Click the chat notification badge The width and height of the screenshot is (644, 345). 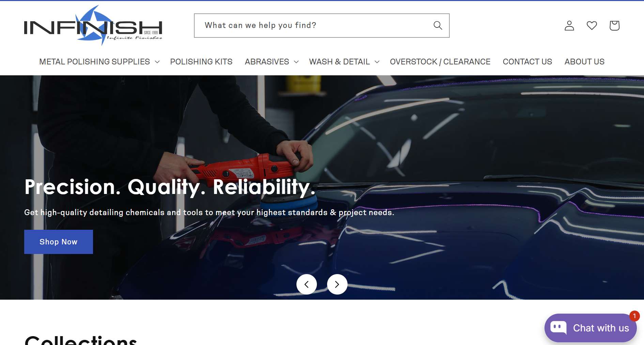click(x=634, y=316)
